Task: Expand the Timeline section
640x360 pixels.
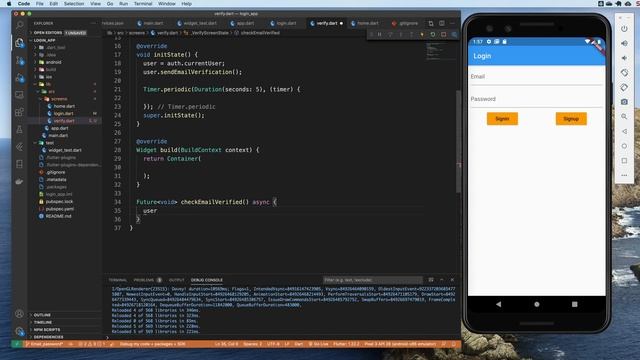Action: click(x=43, y=322)
